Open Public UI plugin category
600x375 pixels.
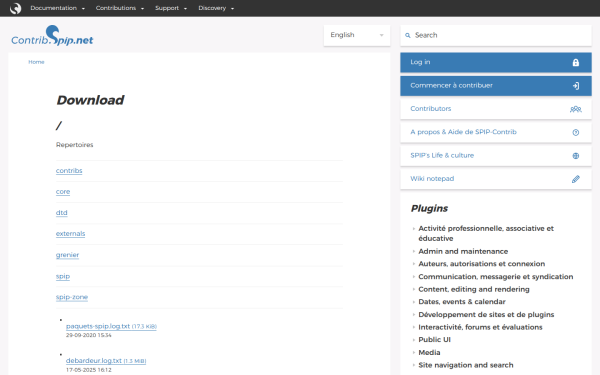tap(434, 340)
